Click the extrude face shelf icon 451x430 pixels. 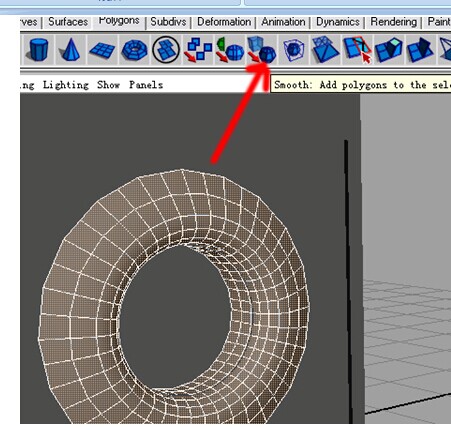tap(389, 50)
